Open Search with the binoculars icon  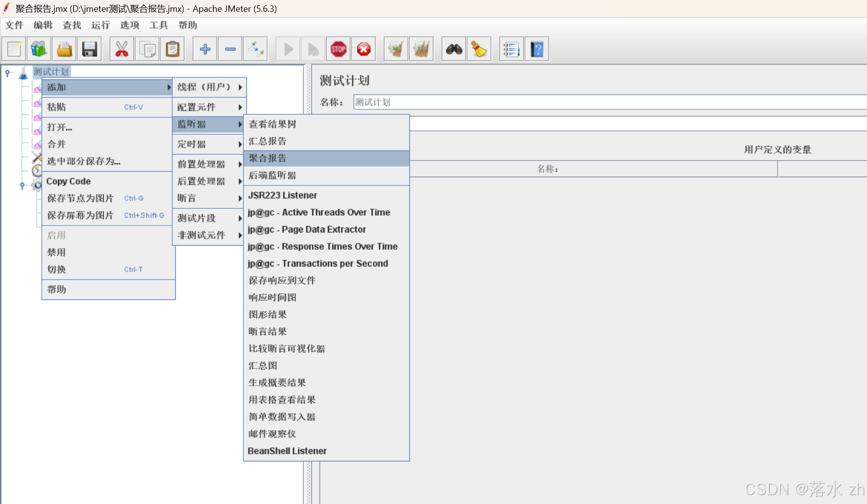(454, 49)
